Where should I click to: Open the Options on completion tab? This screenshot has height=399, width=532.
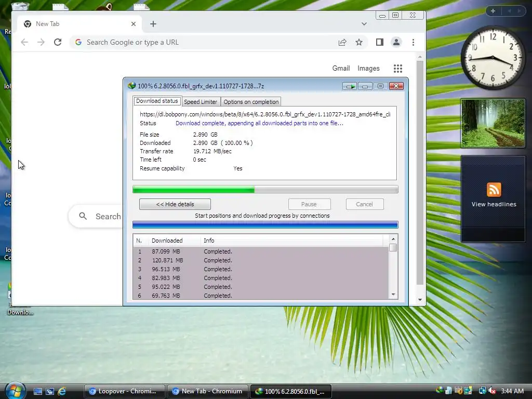coord(251,102)
